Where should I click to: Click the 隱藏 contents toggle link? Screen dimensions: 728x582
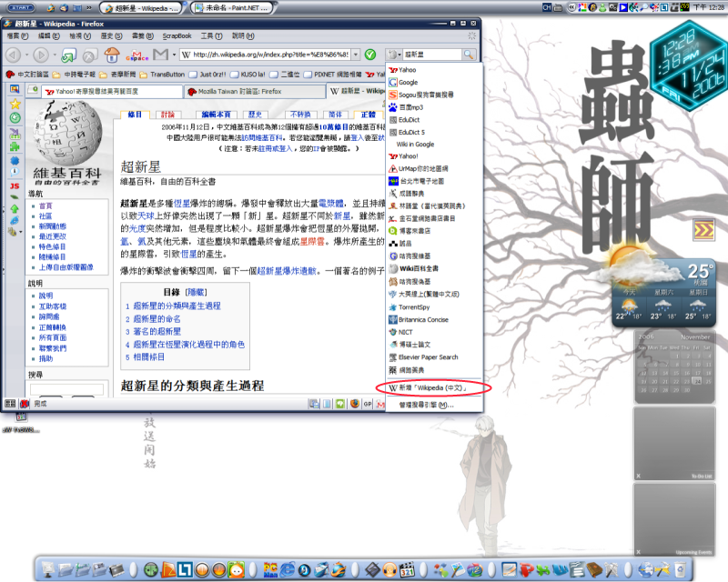(x=196, y=292)
